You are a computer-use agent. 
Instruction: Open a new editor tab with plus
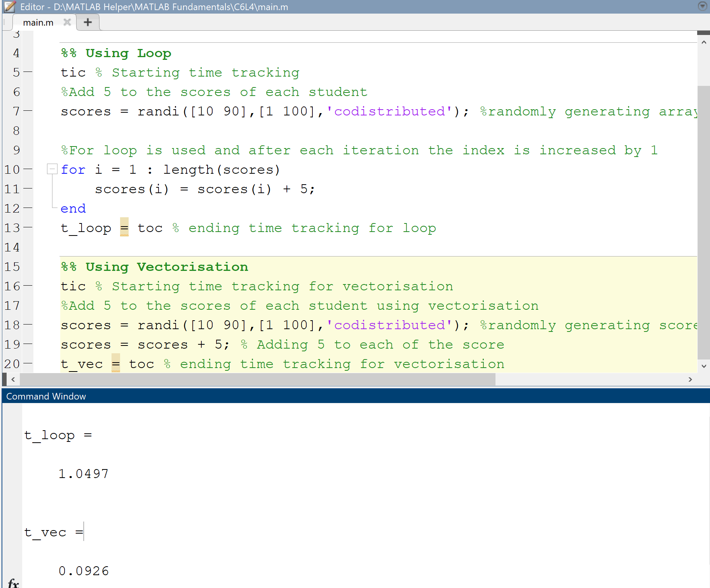coord(88,22)
